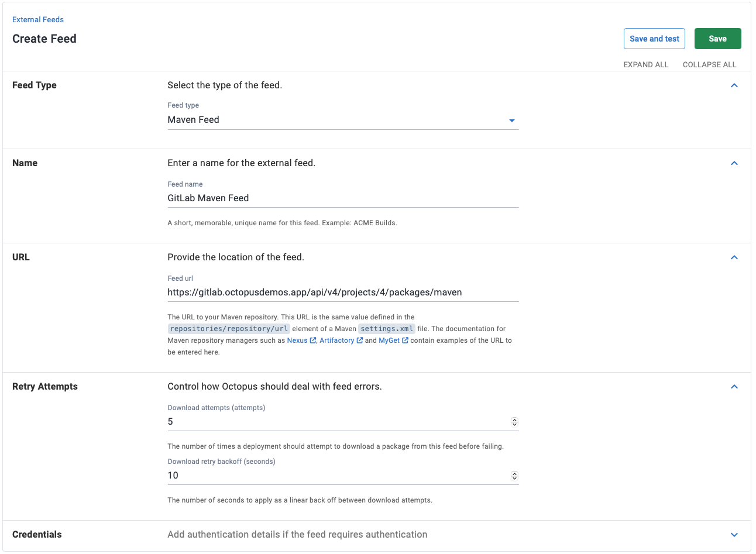Click the 'settings.xml' code text

pos(387,329)
